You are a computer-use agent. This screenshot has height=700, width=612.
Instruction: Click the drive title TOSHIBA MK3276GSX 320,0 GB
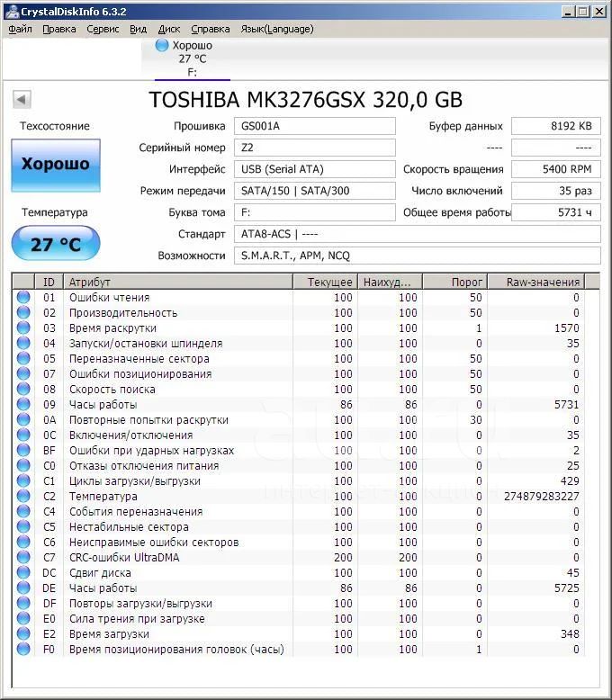(306, 100)
